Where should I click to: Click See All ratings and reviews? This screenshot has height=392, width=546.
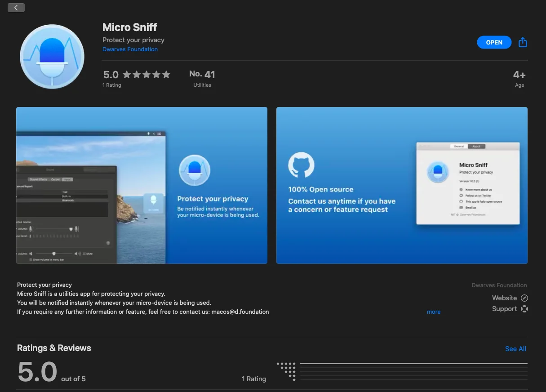pyautogui.click(x=515, y=349)
